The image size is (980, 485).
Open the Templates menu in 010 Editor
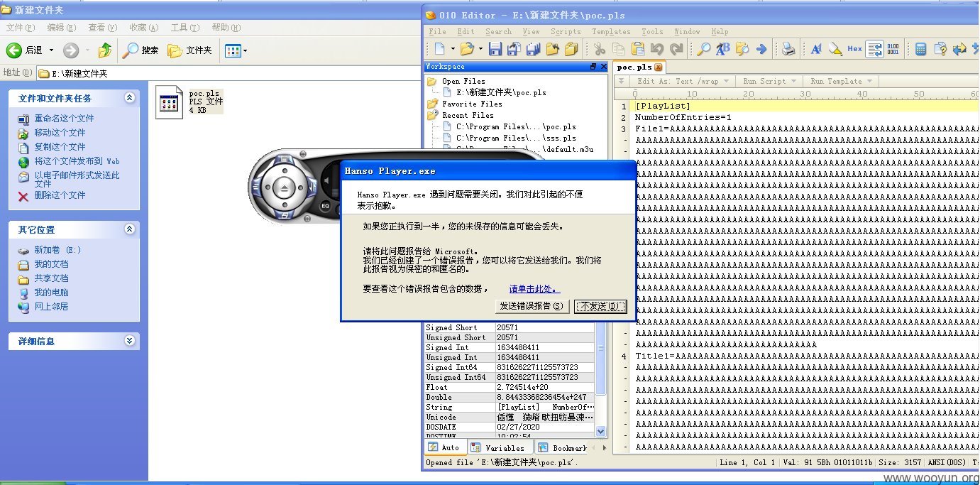(x=611, y=31)
